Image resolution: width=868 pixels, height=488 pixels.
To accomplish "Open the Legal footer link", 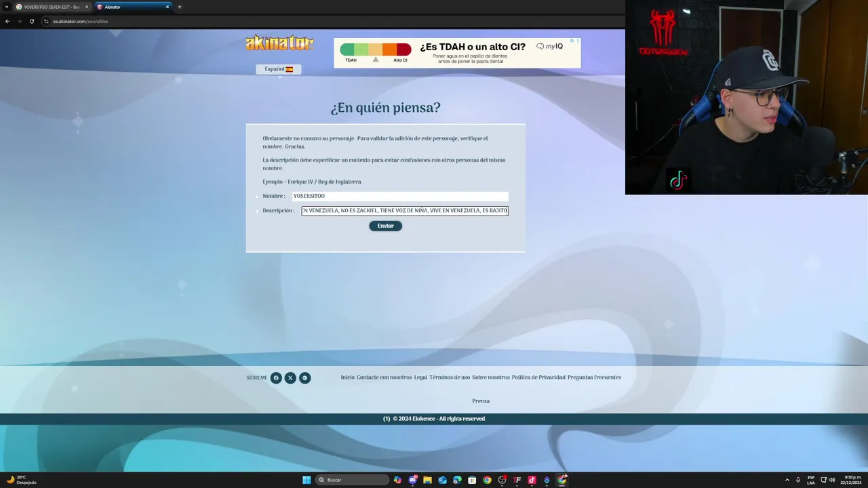I will (x=420, y=378).
